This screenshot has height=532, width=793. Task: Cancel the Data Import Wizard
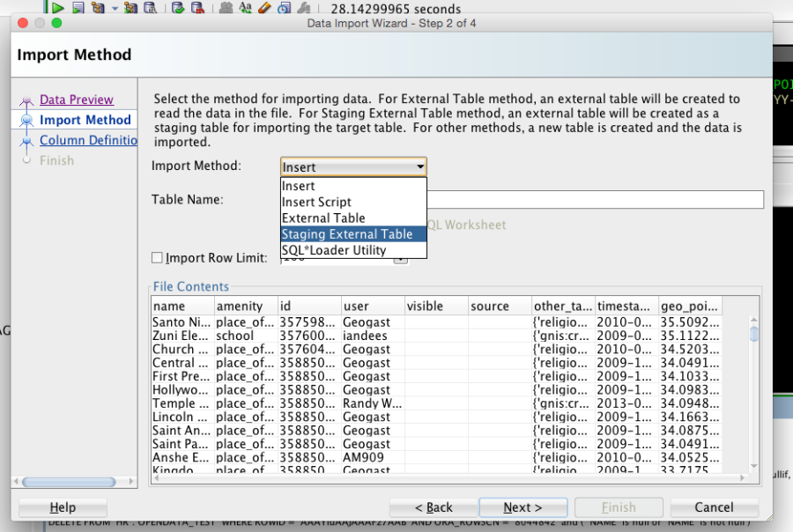[714, 507]
